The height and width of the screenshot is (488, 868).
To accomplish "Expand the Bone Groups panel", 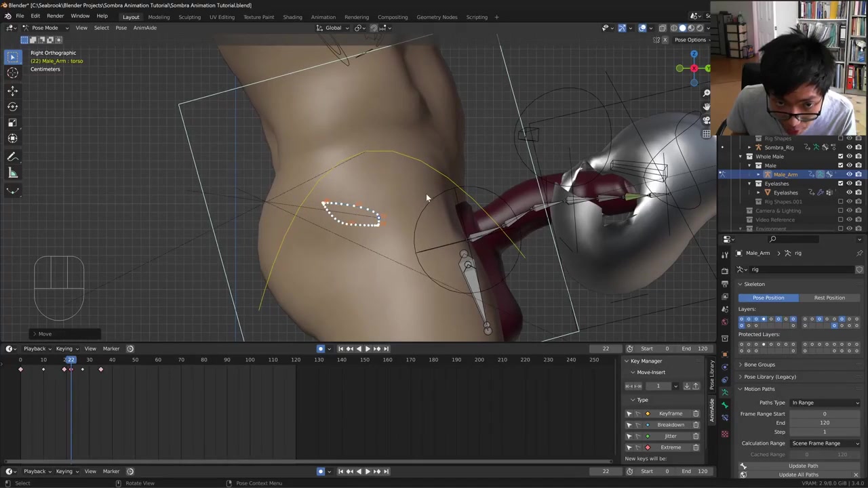I will point(759,365).
